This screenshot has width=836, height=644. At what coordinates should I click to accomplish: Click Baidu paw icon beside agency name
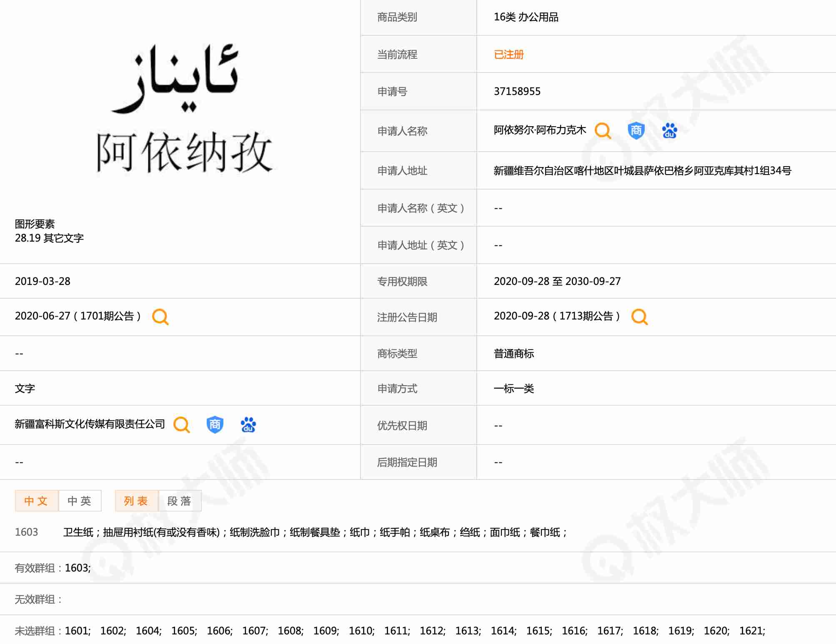click(248, 425)
